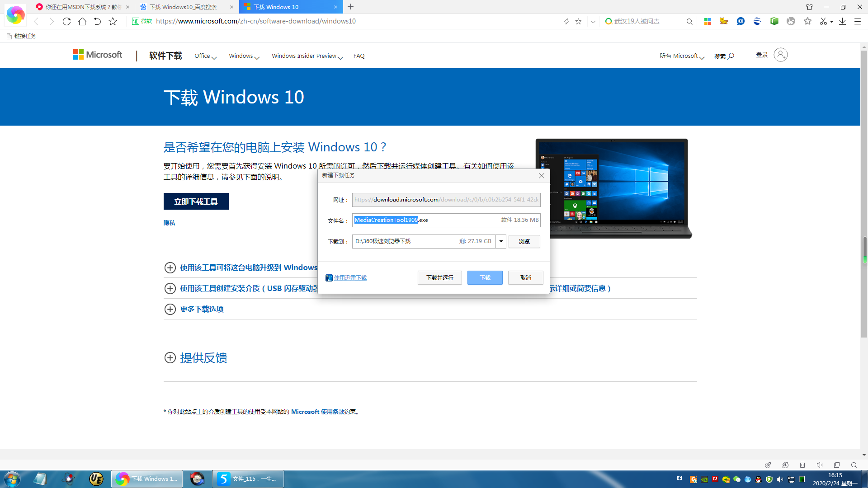868x488 pixels.
Task: Click the 搜索 search link
Action: 724,56
